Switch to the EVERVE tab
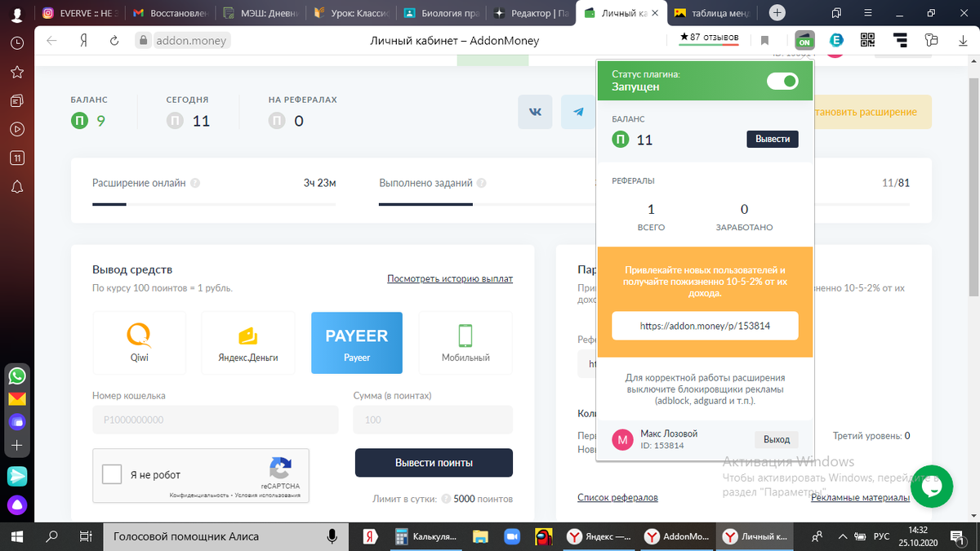 (x=78, y=13)
